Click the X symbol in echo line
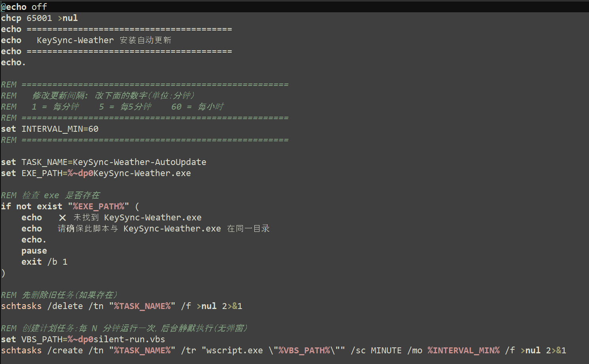589x364 pixels. click(x=62, y=218)
